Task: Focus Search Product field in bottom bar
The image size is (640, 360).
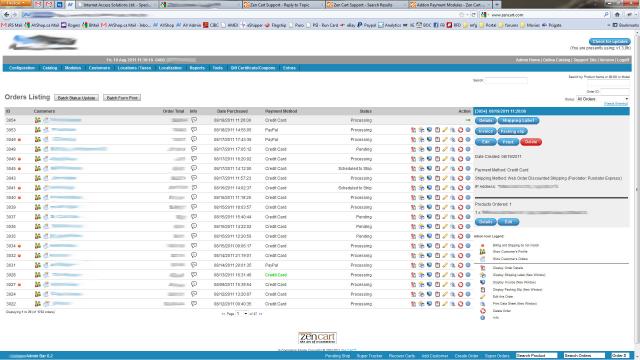Action: (536, 356)
